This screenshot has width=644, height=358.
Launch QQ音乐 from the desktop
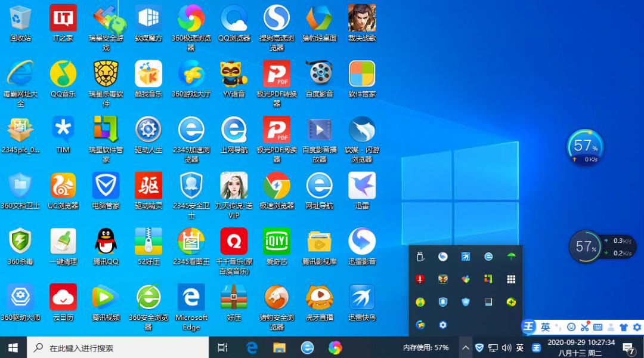[x=63, y=74]
